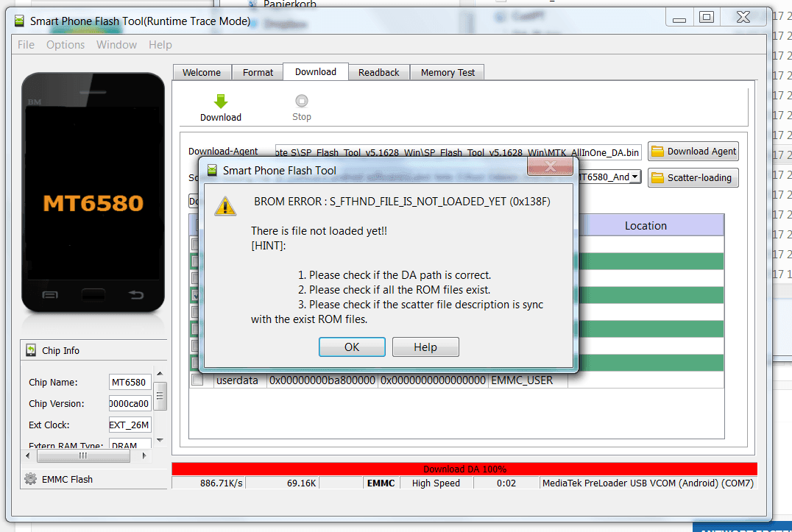Image resolution: width=792 pixels, height=532 pixels.
Task: Switch to the Readback tab
Action: tap(379, 72)
